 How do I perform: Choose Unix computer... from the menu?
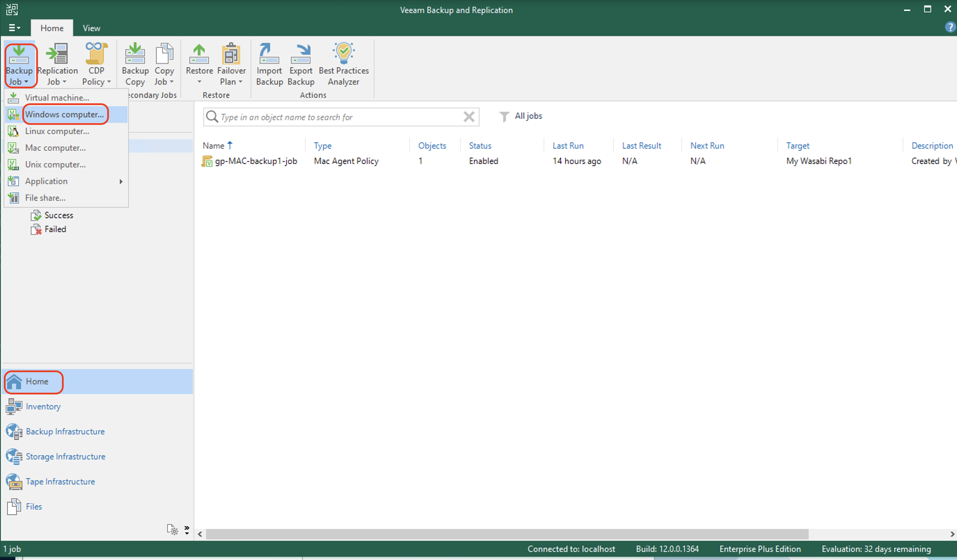(x=66, y=165)
